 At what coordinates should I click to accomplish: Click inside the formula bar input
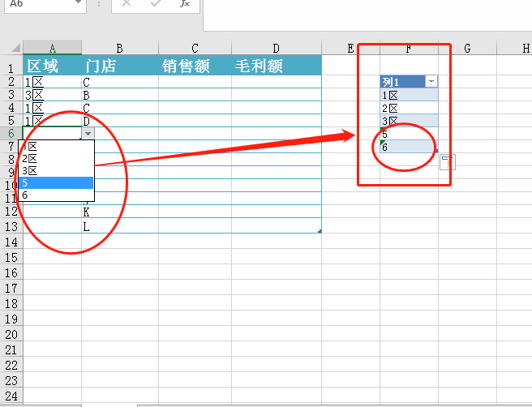367,15
